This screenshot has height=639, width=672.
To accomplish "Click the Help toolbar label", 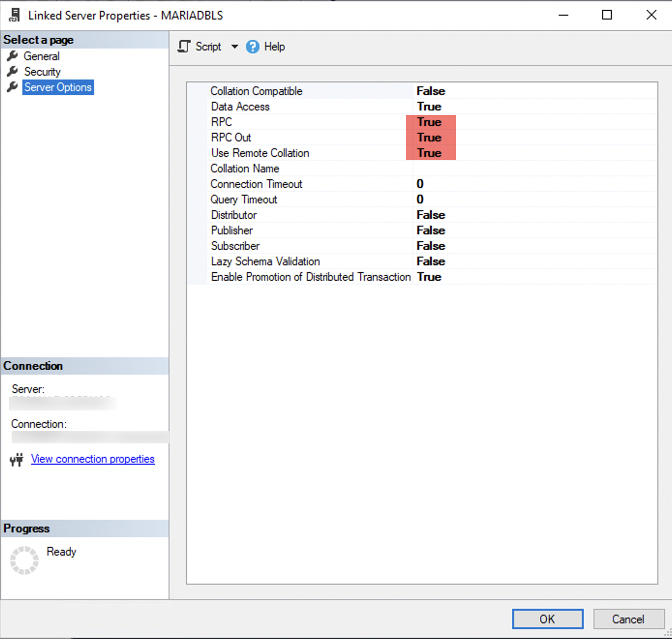I will click(x=275, y=46).
